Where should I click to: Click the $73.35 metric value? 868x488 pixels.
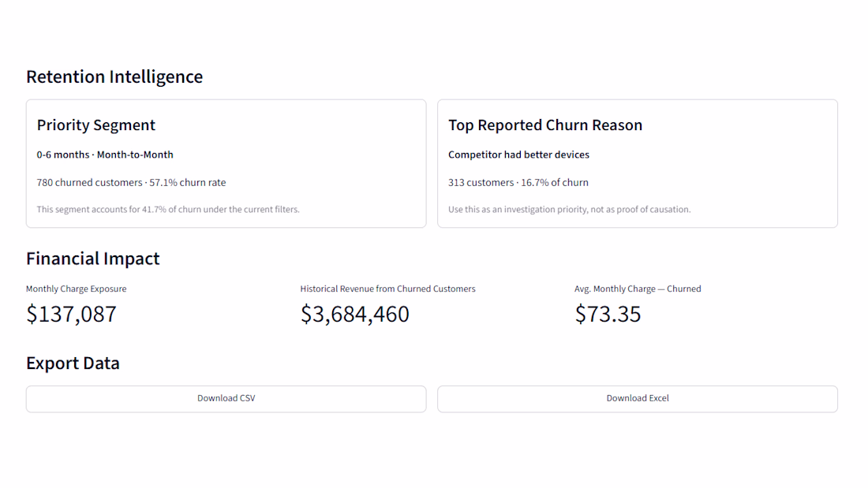[x=608, y=315]
